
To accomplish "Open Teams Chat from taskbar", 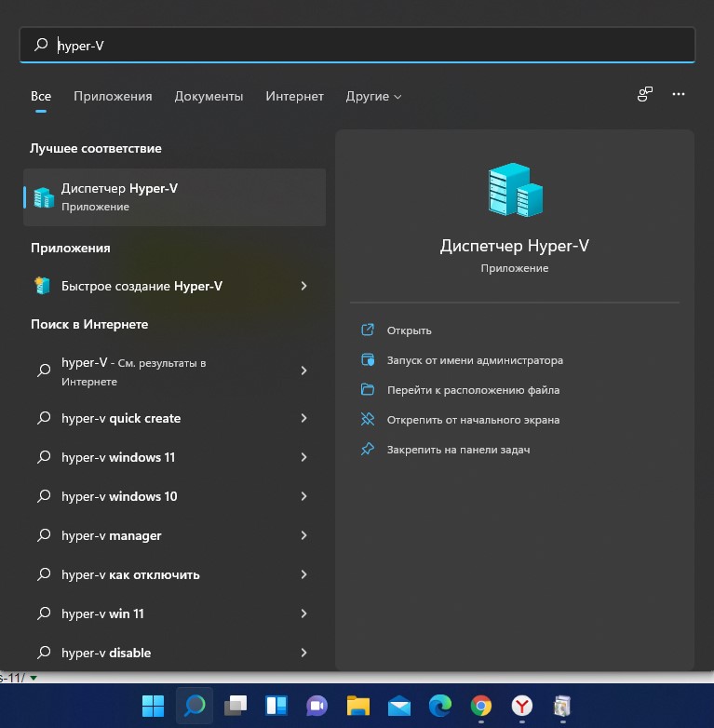I will click(317, 706).
